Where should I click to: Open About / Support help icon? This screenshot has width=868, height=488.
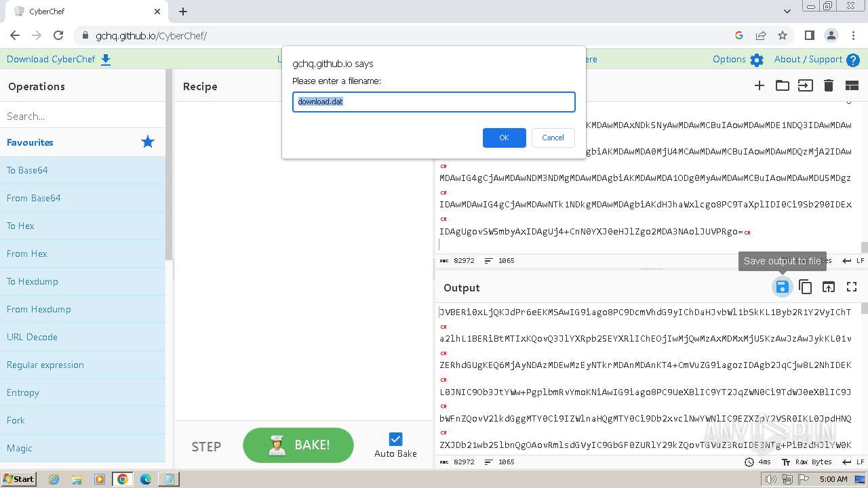pos(853,60)
